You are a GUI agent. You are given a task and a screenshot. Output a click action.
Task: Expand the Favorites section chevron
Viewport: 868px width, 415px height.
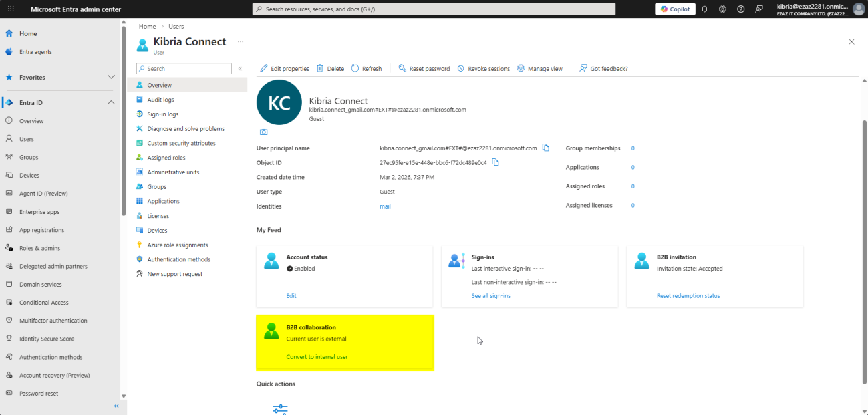coord(111,77)
